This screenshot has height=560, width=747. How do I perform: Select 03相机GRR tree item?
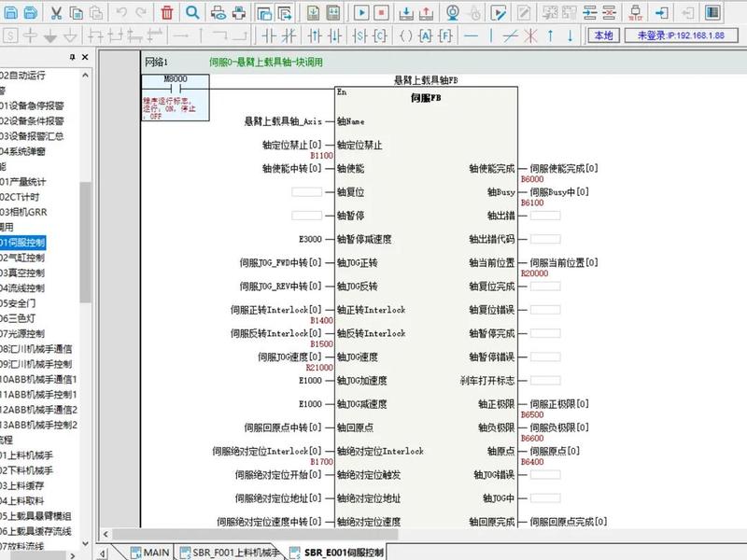click(x=24, y=212)
